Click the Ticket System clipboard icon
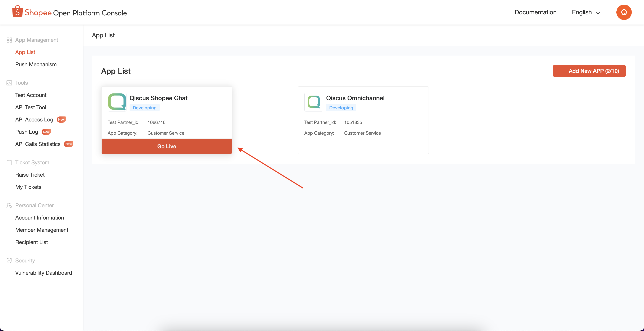644x331 pixels. point(9,162)
